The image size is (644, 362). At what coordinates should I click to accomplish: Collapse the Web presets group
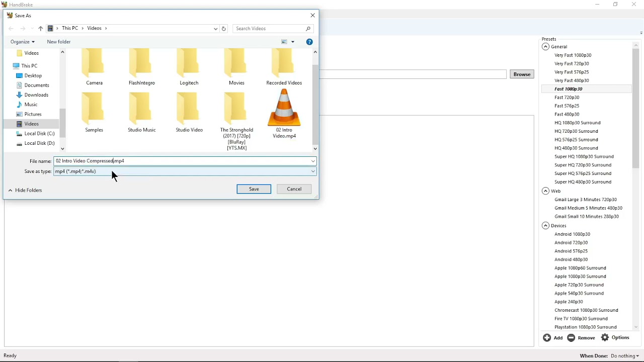[545, 191]
